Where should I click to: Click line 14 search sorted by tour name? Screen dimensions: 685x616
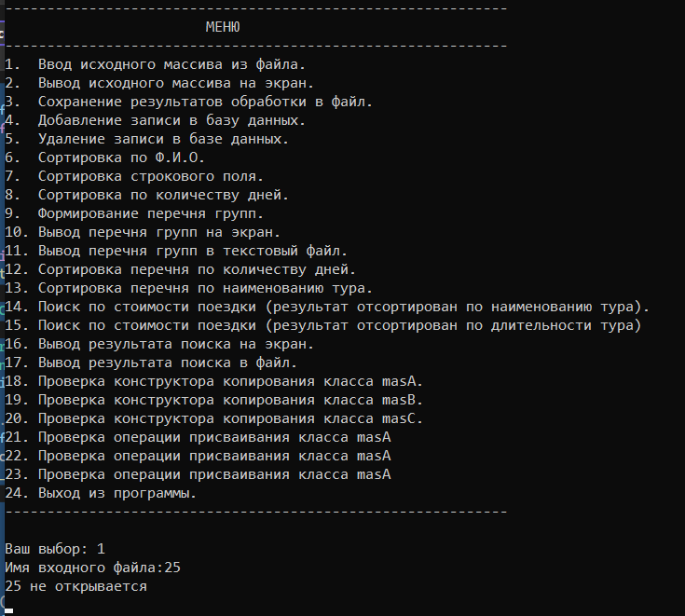tap(327, 308)
